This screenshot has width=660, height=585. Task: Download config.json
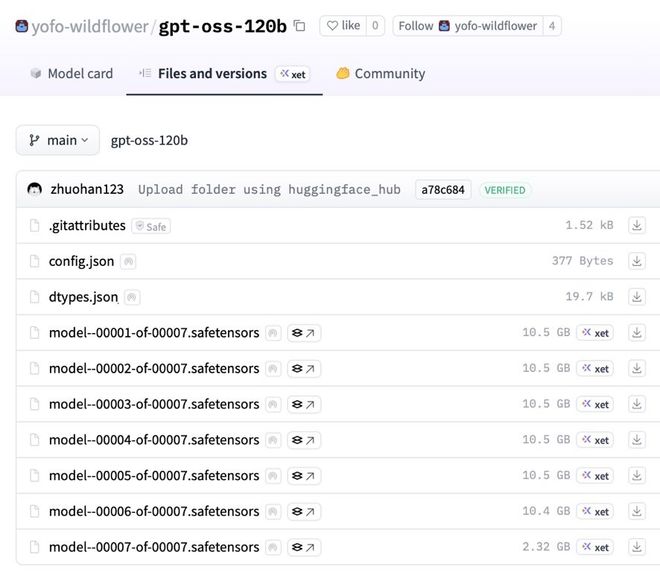[637, 261]
